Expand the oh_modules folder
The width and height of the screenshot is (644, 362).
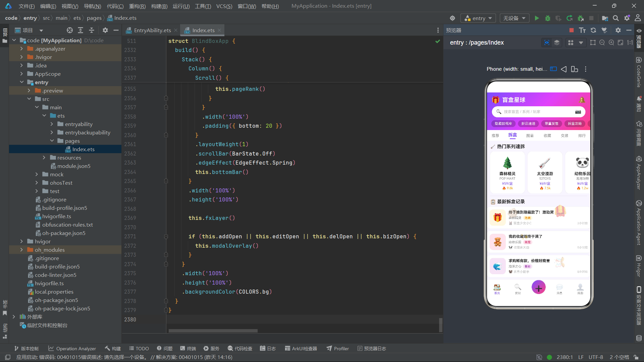point(22,250)
